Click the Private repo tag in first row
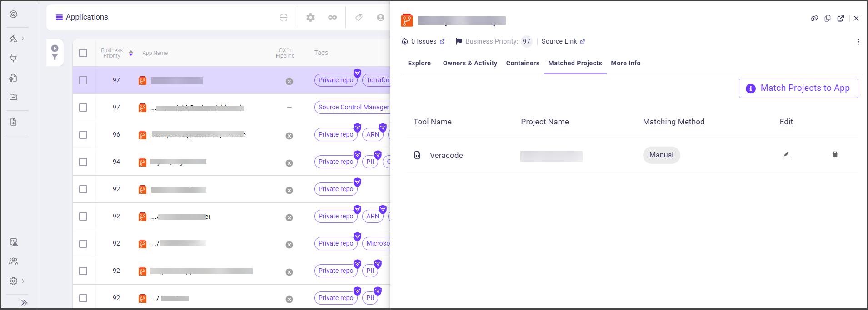This screenshot has width=868, height=310. [x=336, y=80]
